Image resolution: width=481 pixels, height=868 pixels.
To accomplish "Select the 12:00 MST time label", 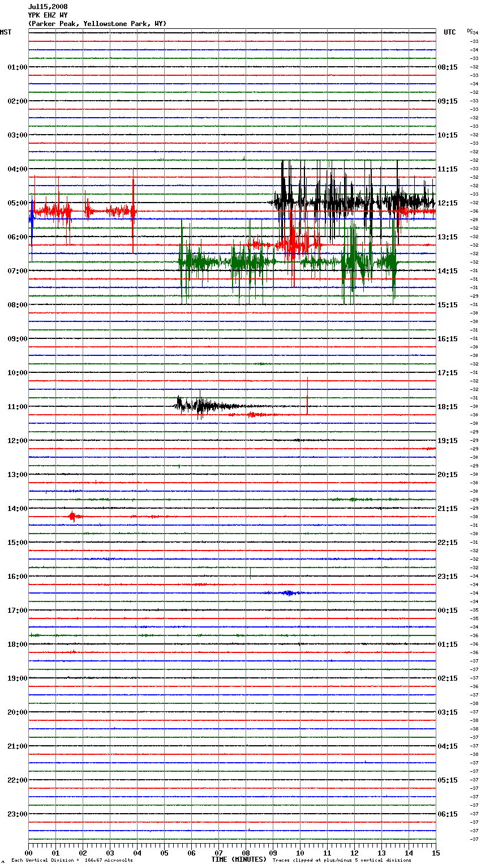I will point(18,441).
